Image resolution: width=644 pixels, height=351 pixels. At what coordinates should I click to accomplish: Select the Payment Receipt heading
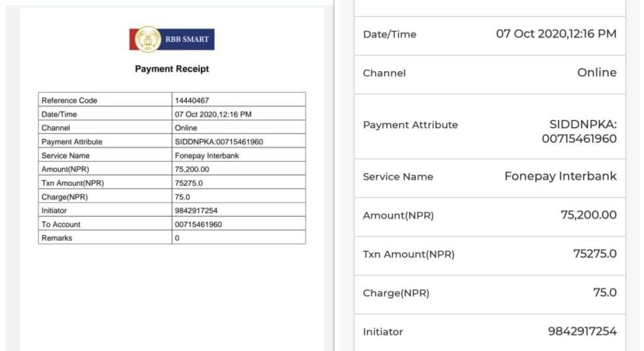172,69
